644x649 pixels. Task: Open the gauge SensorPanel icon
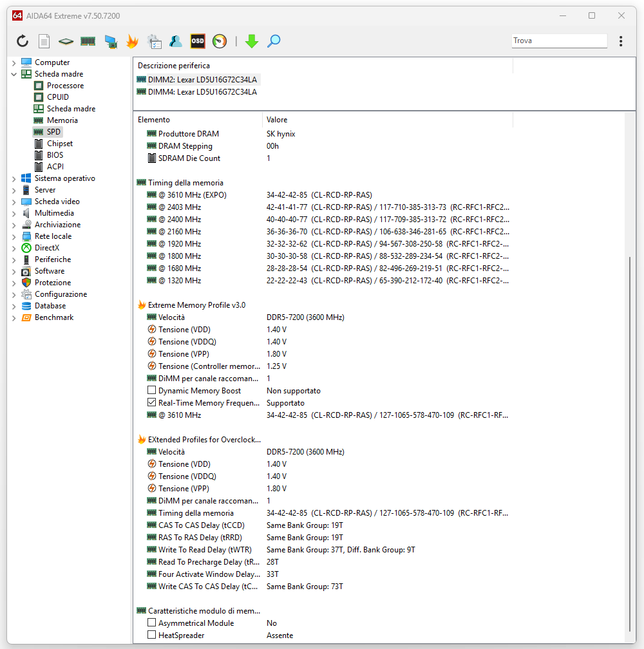(x=220, y=41)
